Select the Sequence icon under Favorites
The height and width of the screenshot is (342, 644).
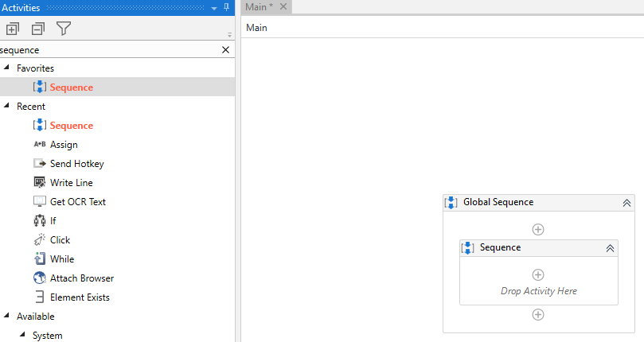(40, 87)
